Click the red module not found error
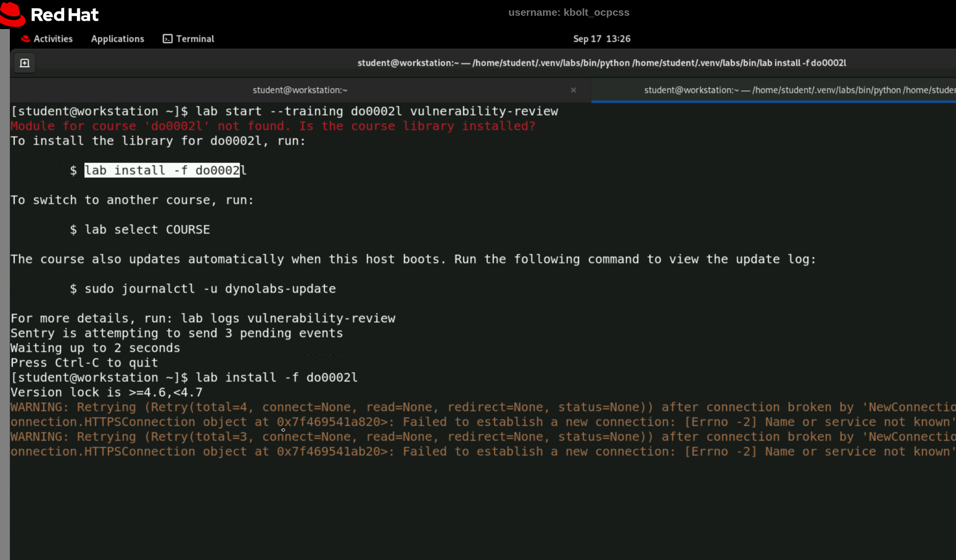 (273, 126)
